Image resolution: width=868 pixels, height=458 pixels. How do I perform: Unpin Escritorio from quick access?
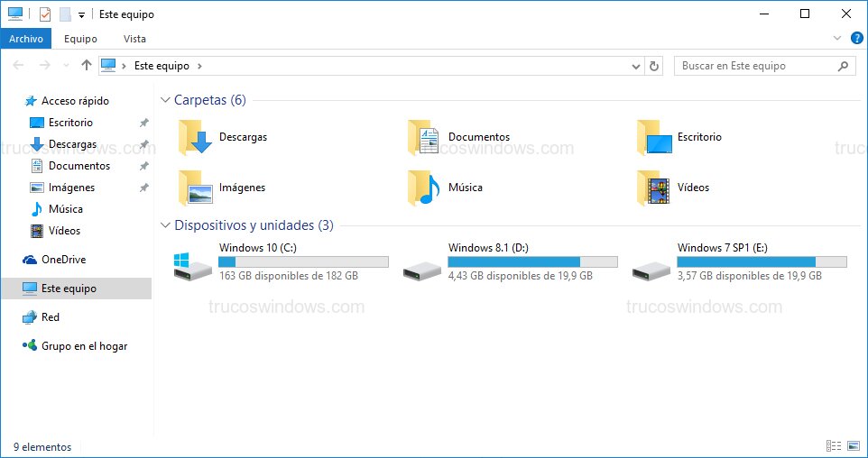[144, 123]
